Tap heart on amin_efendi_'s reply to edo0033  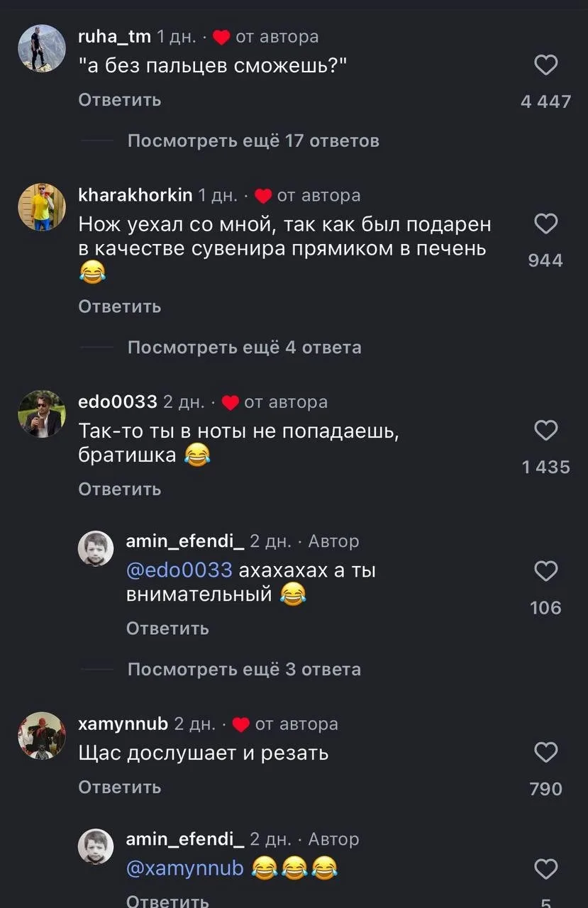[x=545, y=571]
